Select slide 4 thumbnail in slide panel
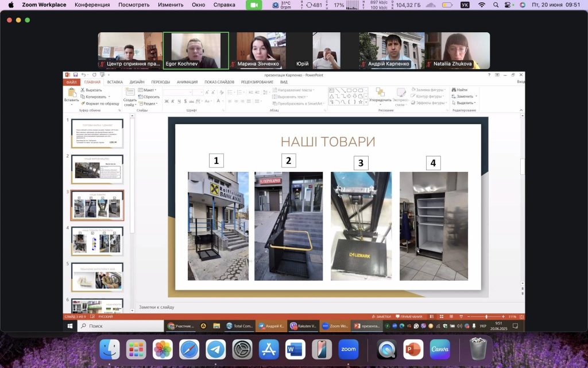The image size is (588, 368). 96,240
